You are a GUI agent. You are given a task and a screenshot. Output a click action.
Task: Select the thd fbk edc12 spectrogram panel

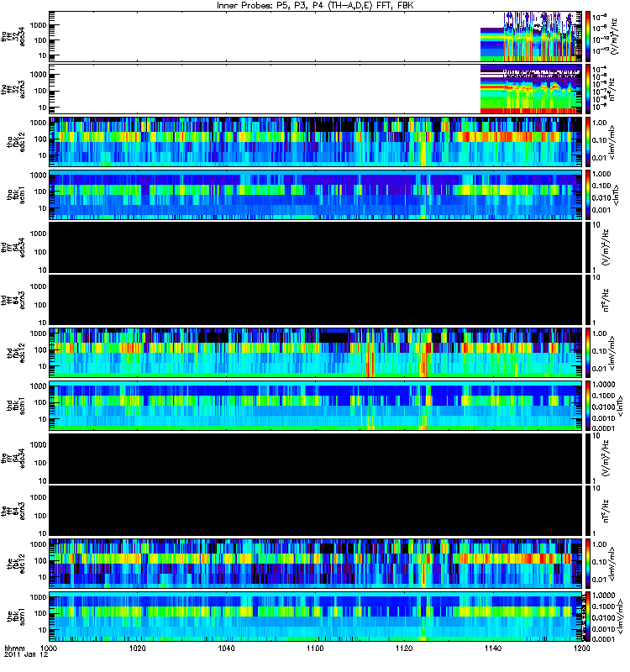pos(316,353)
